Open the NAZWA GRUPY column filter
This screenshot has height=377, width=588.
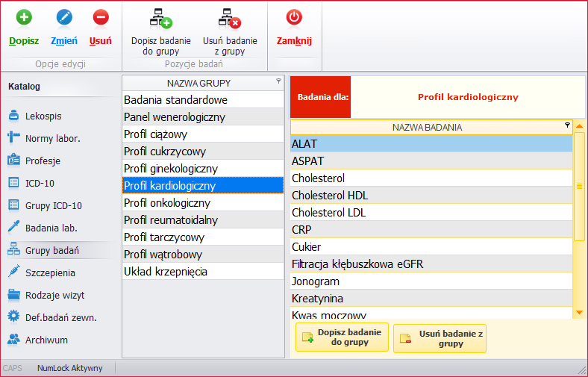click(x=278, y=81)
